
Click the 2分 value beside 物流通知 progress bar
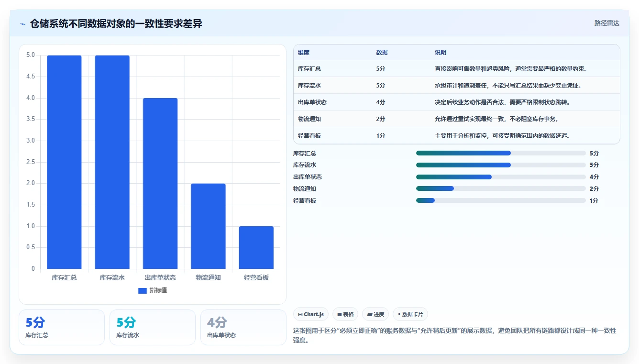tap(594, 189)
